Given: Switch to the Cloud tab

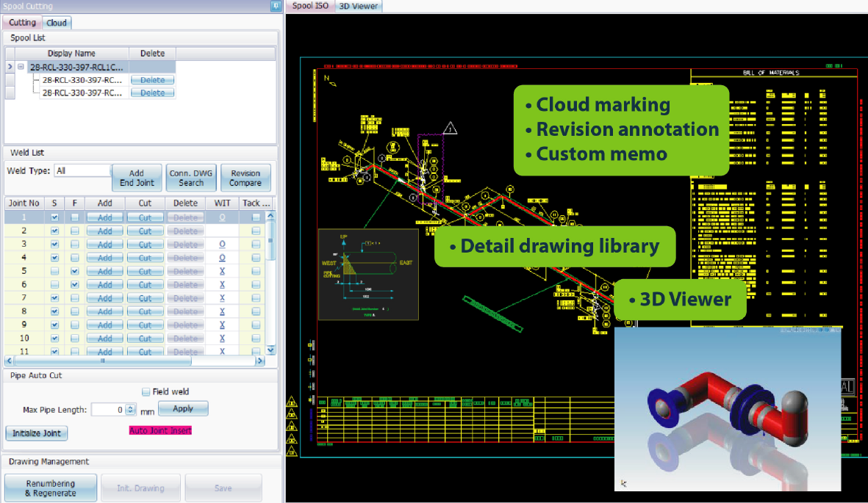Looking at the screenshot, I should click(x=57, y=23).
